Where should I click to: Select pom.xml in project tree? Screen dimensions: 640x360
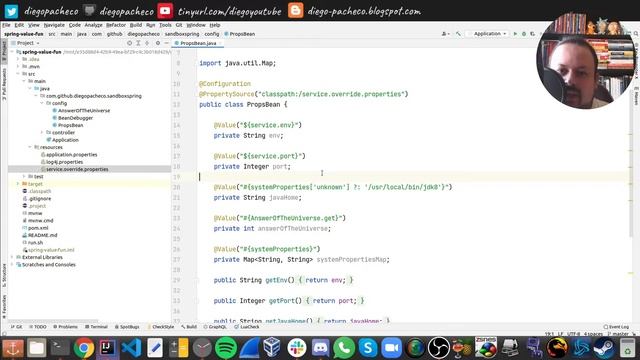(x=38, y=228)
